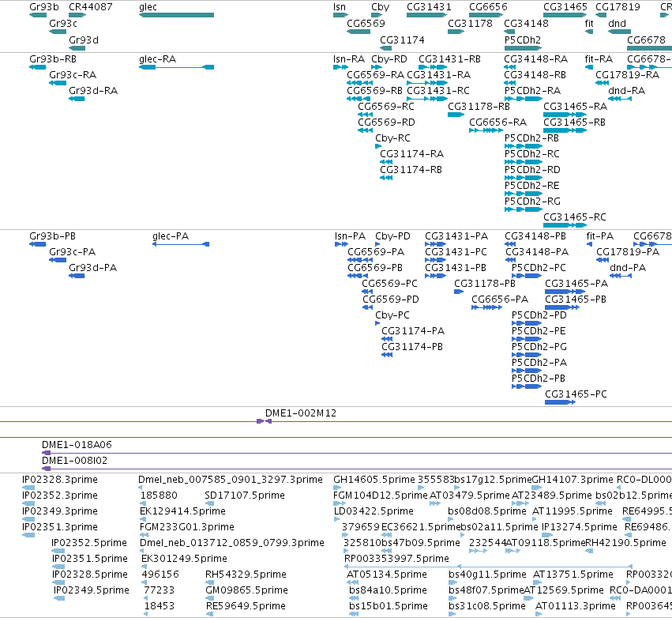Click the CG31174-RB transcript label
This screenshot has width=672, height=618.
point(411,169)
